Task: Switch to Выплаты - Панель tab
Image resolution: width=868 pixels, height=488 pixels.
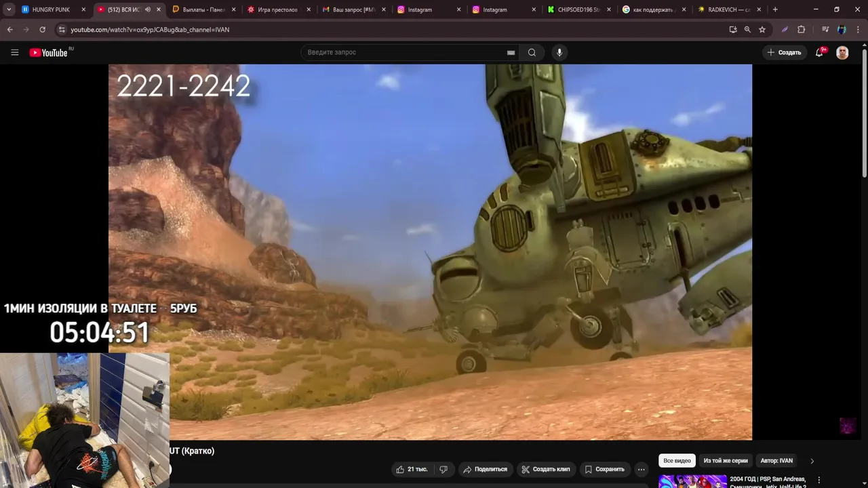Action: pyautogui.click(x=204, y=9)
